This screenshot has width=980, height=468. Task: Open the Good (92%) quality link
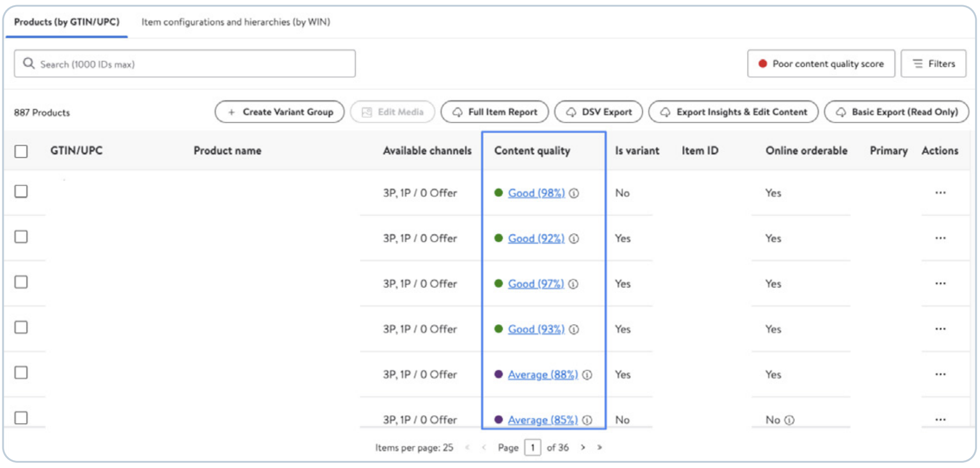pyautogui.click(x=536, y=239)
